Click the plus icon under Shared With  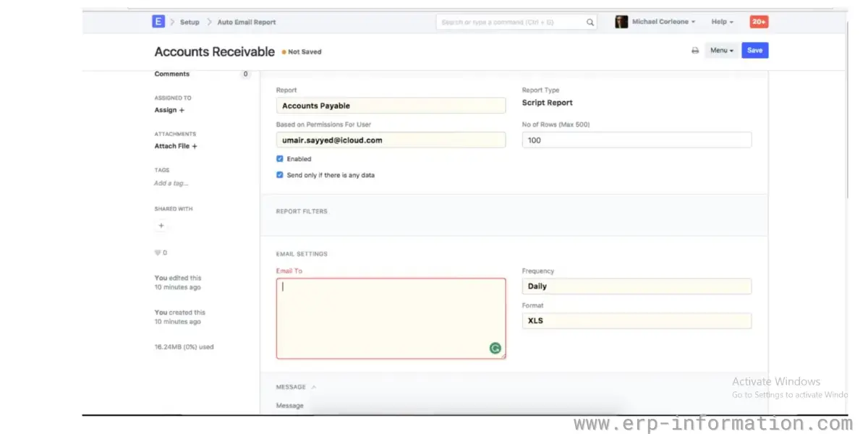(x=161, y=226)
